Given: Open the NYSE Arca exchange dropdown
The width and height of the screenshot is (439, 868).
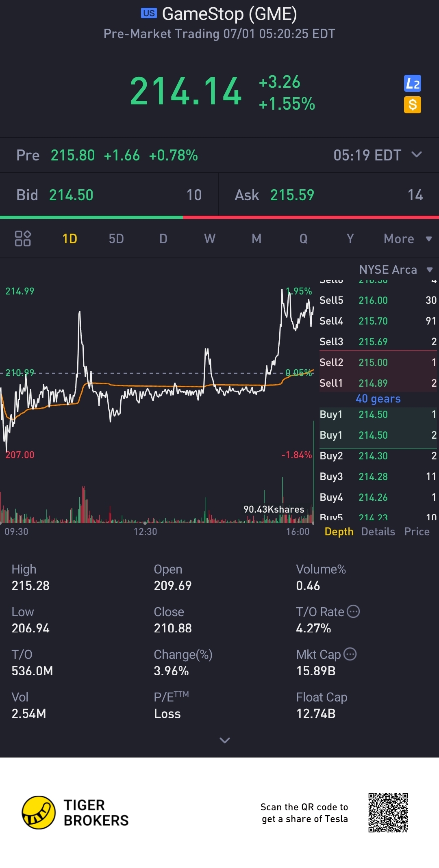Looking at the screenshot, I should (x=396, y=270).
